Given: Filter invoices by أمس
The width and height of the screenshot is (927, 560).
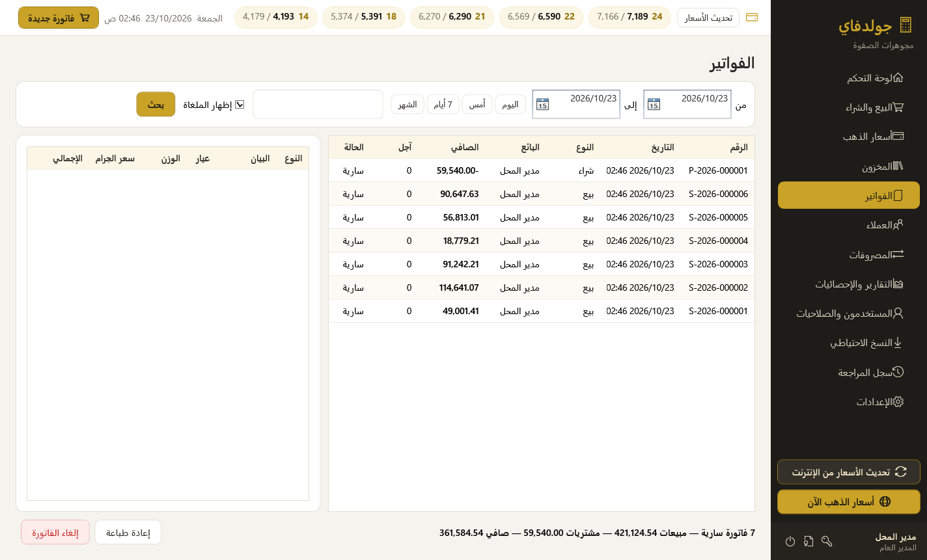Looking at the screenshot, I should 477,104.
